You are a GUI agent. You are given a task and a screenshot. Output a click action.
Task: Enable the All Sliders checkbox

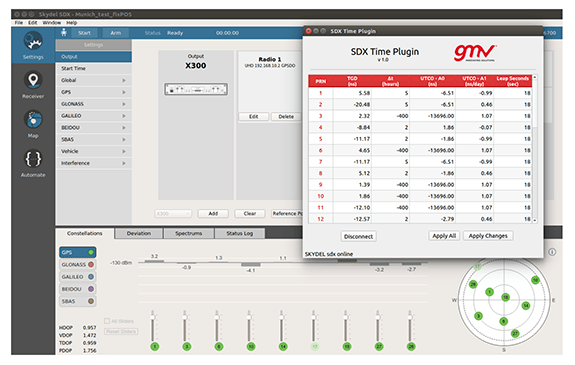107,321
